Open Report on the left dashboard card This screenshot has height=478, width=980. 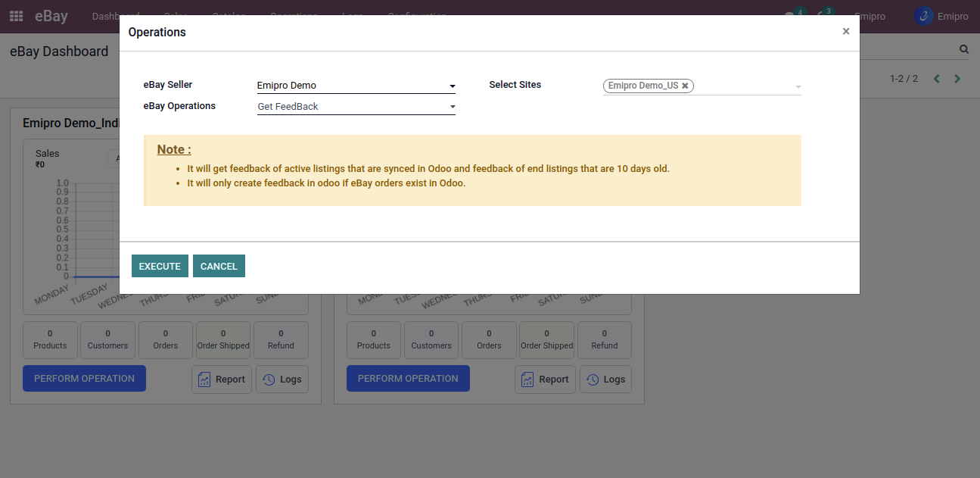[222, 380]
